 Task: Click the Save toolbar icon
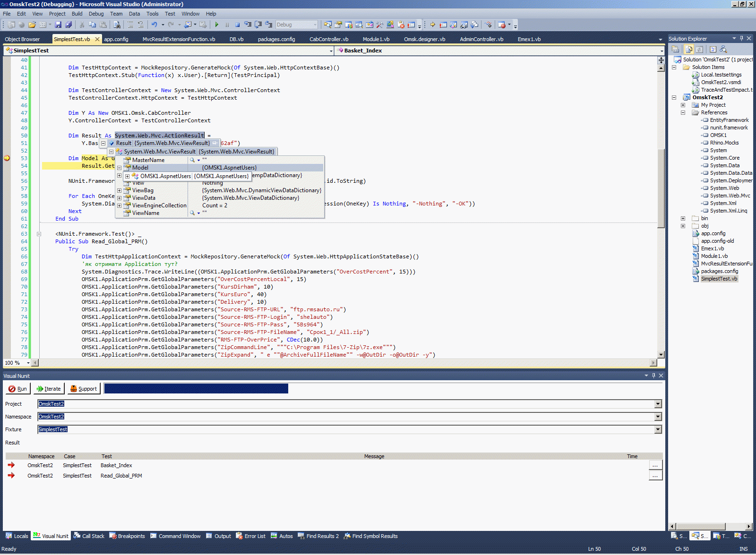pos(58,25)
